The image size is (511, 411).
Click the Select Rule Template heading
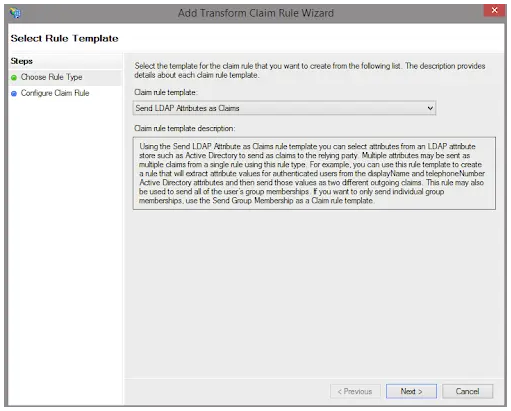pyautogui.click(x=64, y=39)
